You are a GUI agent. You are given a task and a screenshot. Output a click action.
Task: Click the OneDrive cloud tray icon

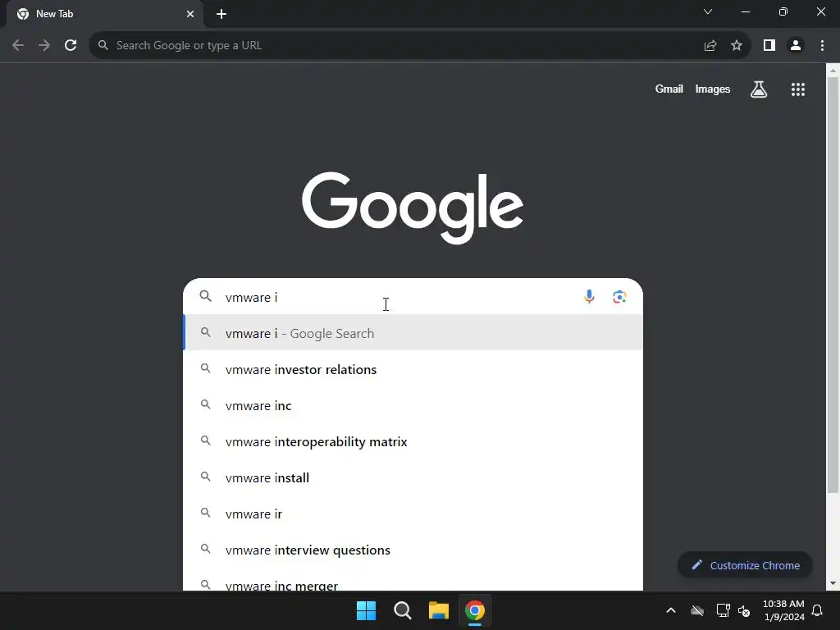(x=697, y=610)
